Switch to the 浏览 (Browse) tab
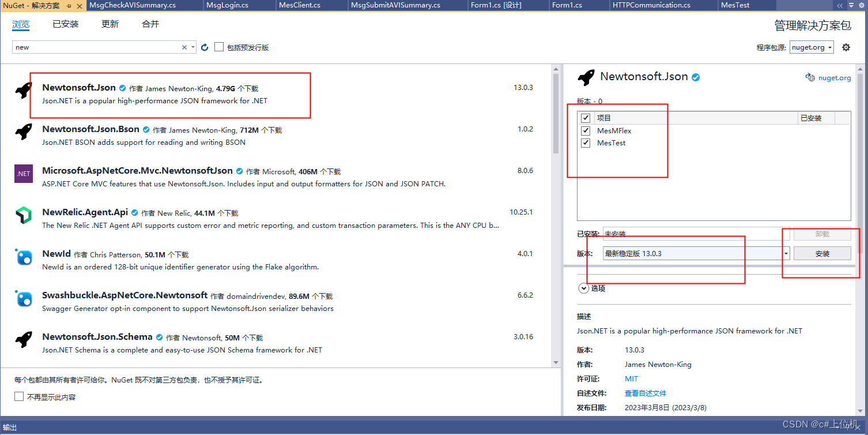This screenshot has width=868, height=435. click(21, 24)
